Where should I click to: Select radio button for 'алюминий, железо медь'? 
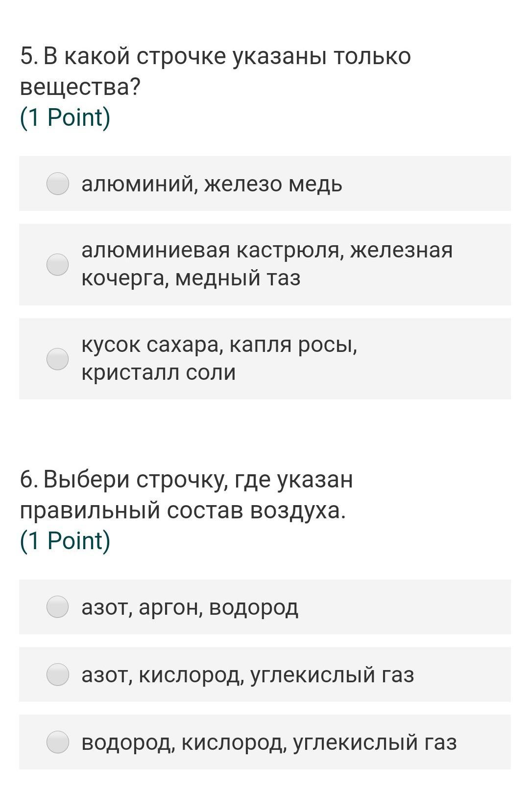[x=57, y=184]
